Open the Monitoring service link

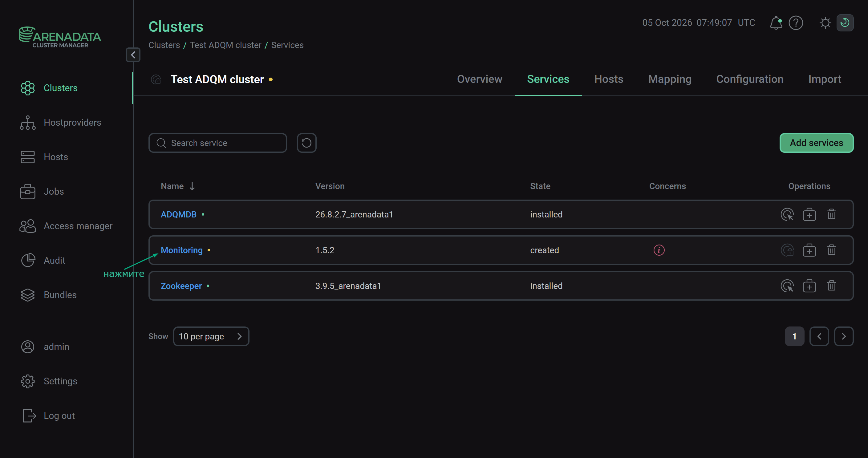[182, 250]
